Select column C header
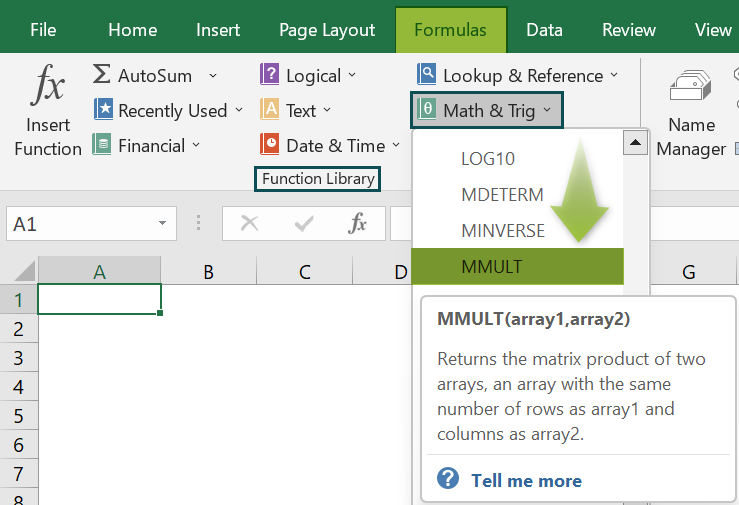Viewport: 739px width, 505px height. click(305, 271)
